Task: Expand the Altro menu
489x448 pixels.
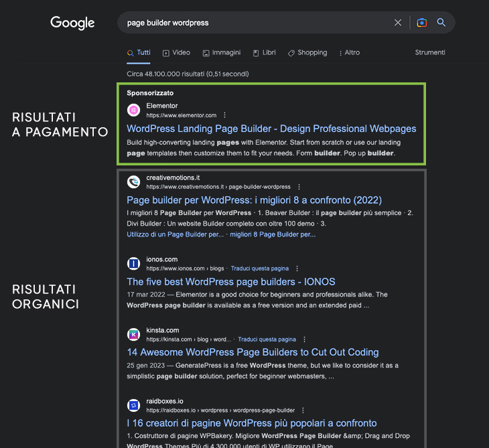Action: (349, 53)
